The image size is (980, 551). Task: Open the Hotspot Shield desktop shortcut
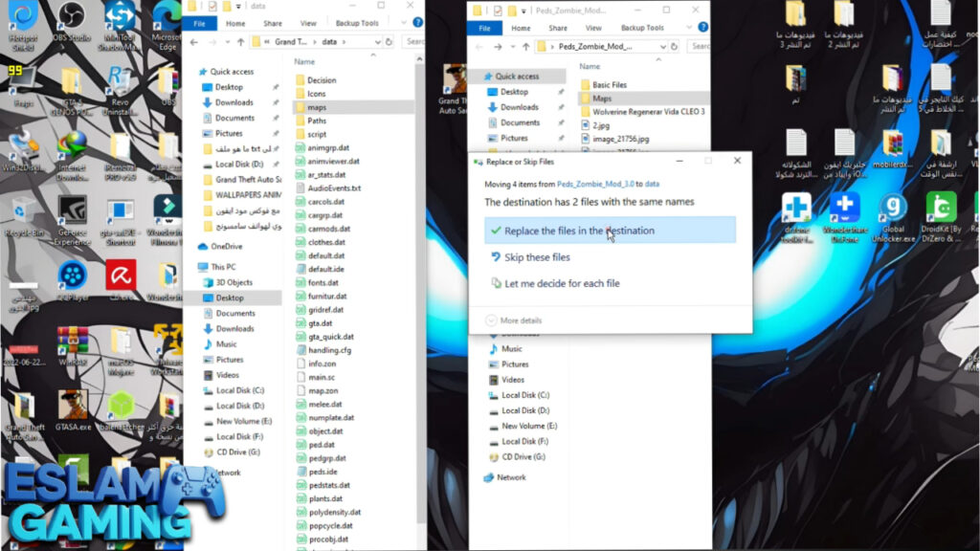[x=21, y=19]
